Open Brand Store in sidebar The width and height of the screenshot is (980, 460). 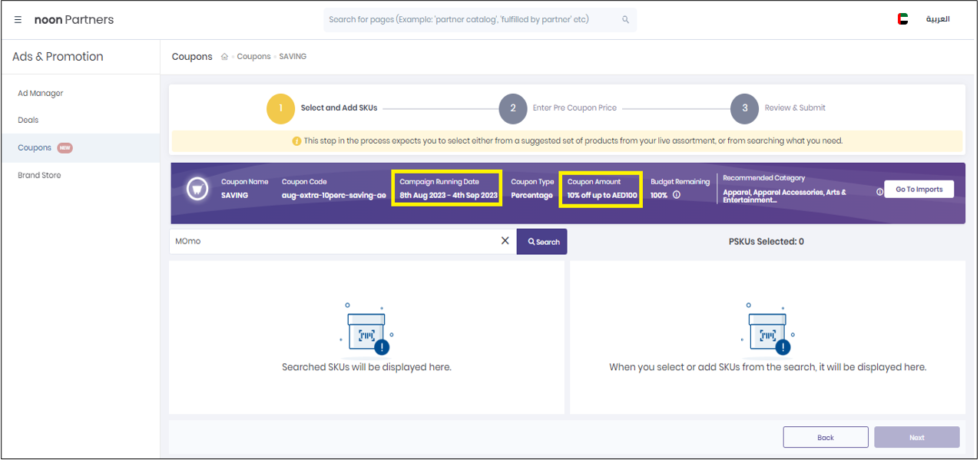[39, 175]
